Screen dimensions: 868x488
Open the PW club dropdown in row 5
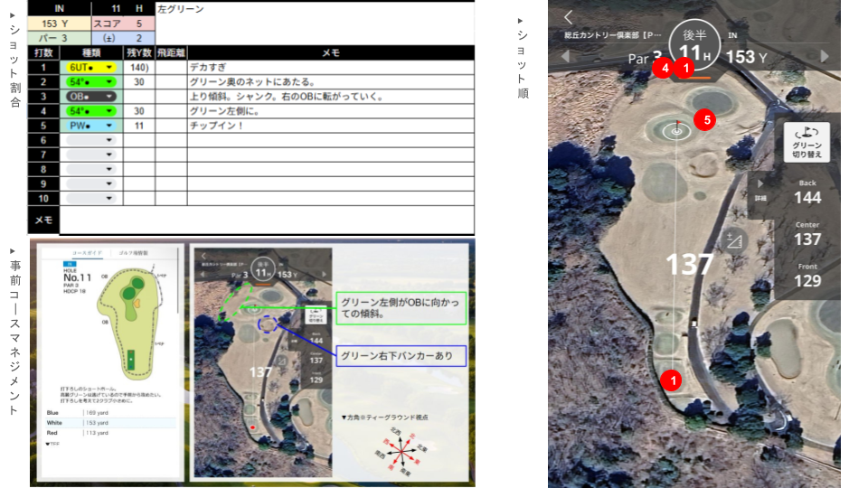click(x=90, y=126)
